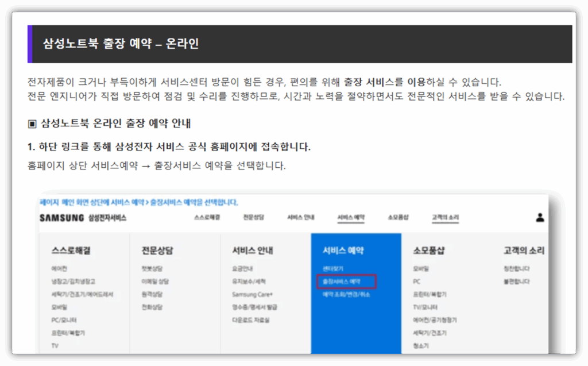Choose 냉장고/김치냉장고 under 스스로해결
The width and height of the screenshot is (588, 366).
[x=73, y=282]
